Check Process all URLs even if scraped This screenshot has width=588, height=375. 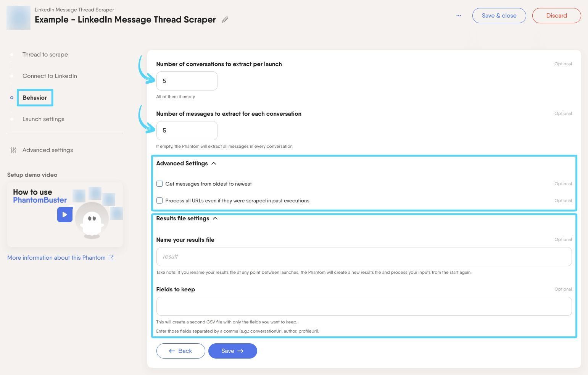click(159, 200)
